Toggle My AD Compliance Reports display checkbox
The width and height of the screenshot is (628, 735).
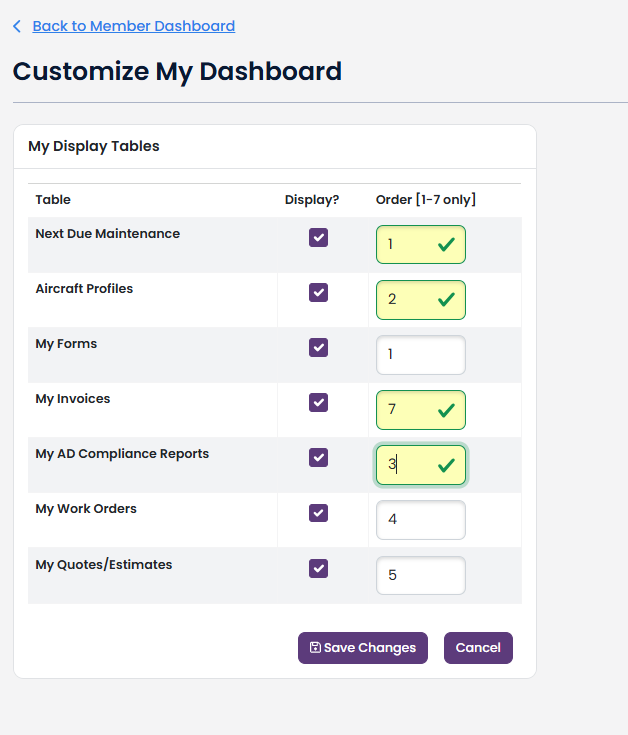click(x=318, y=458)
